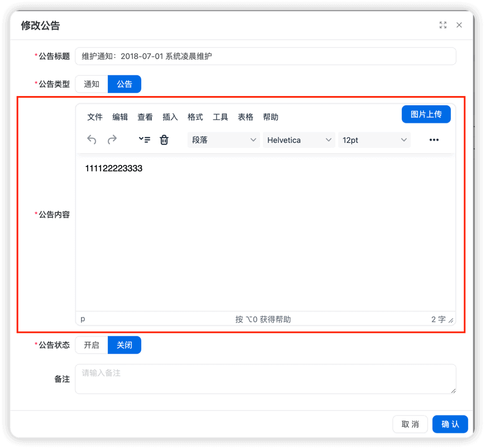Screen dimensions: 485x448
Task: Click the 请输入备注 remarks input field
Action: 265,379
